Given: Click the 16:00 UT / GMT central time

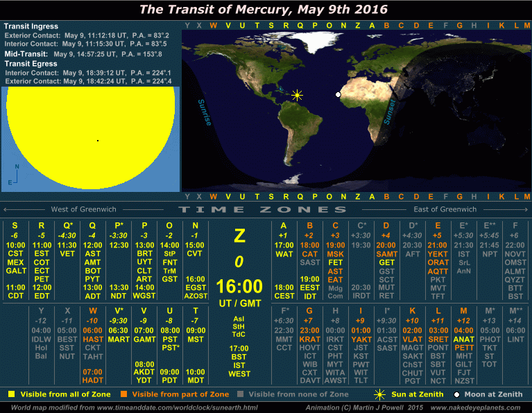Looking at the screenshot, I should [239, 287].
